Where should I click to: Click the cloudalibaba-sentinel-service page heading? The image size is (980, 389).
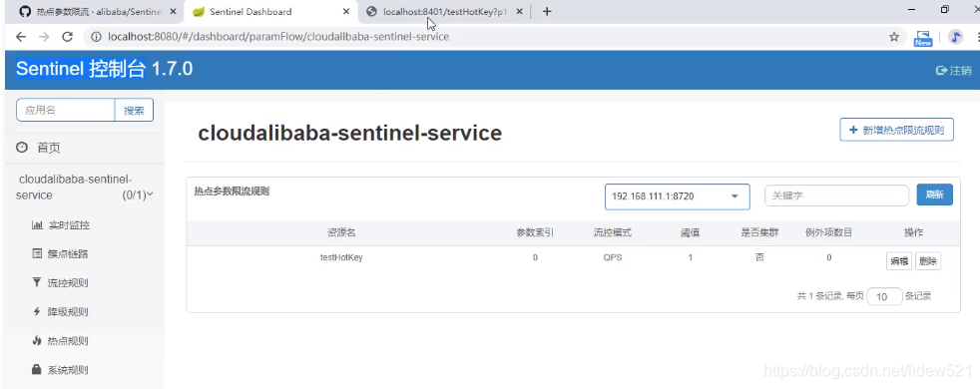(349, 133)
